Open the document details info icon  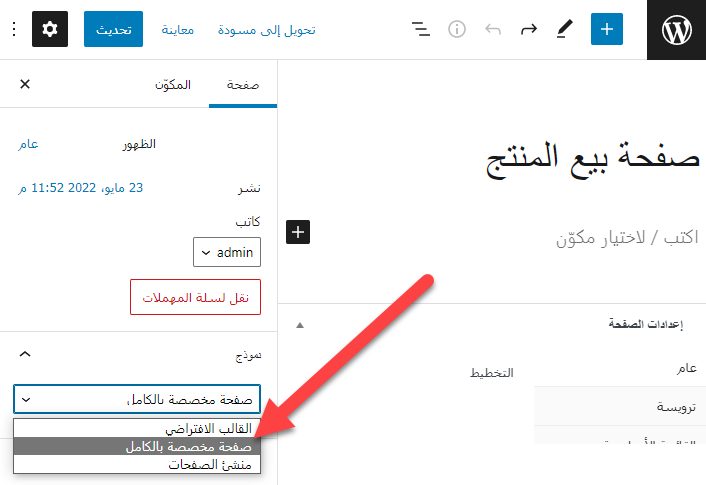457,30
